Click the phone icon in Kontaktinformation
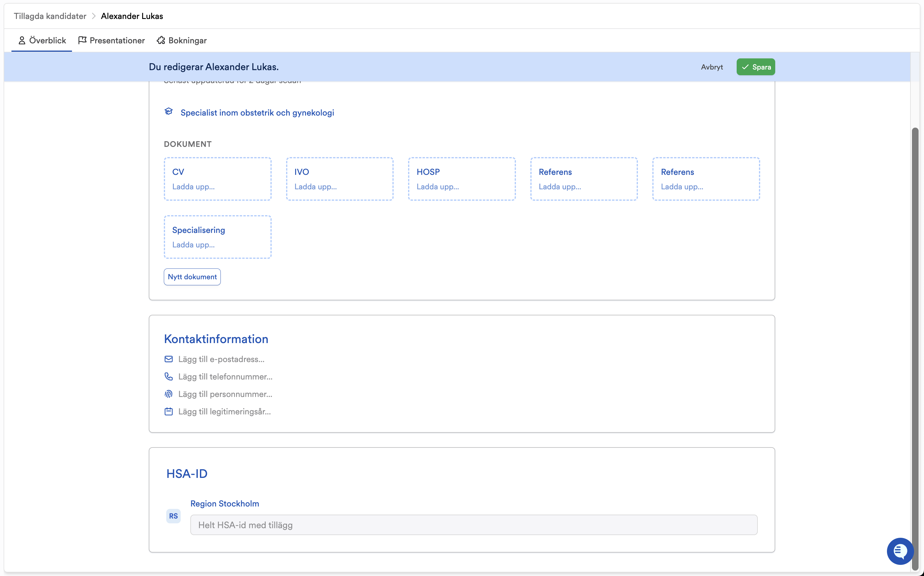The height and width of the screenshot is (576, 924). (x=168, y=376)
